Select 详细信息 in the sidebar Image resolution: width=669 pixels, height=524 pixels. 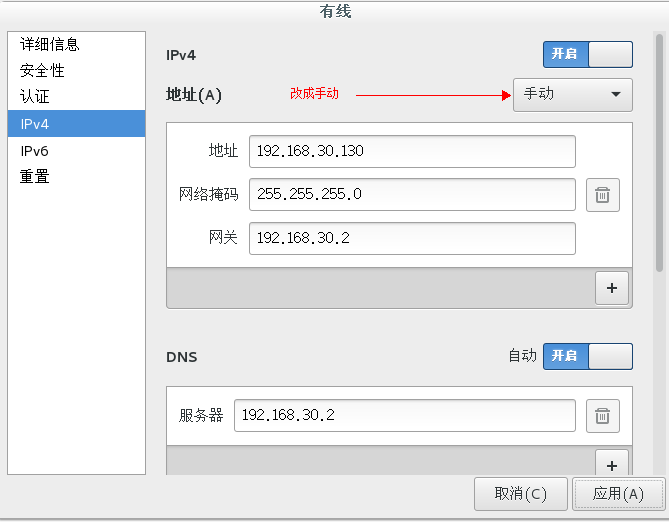[x=49, y=44]
